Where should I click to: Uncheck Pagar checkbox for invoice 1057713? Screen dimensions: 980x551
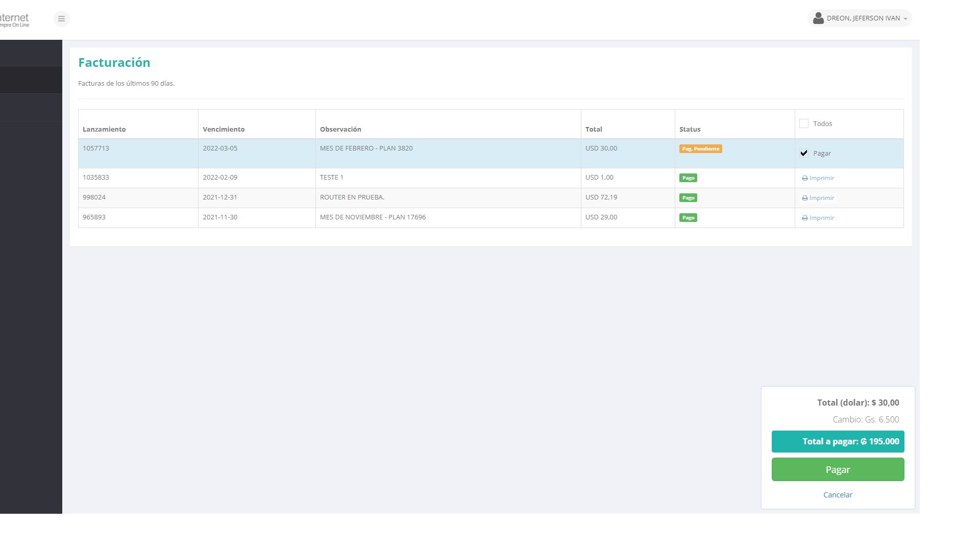(x=804, y=153)
